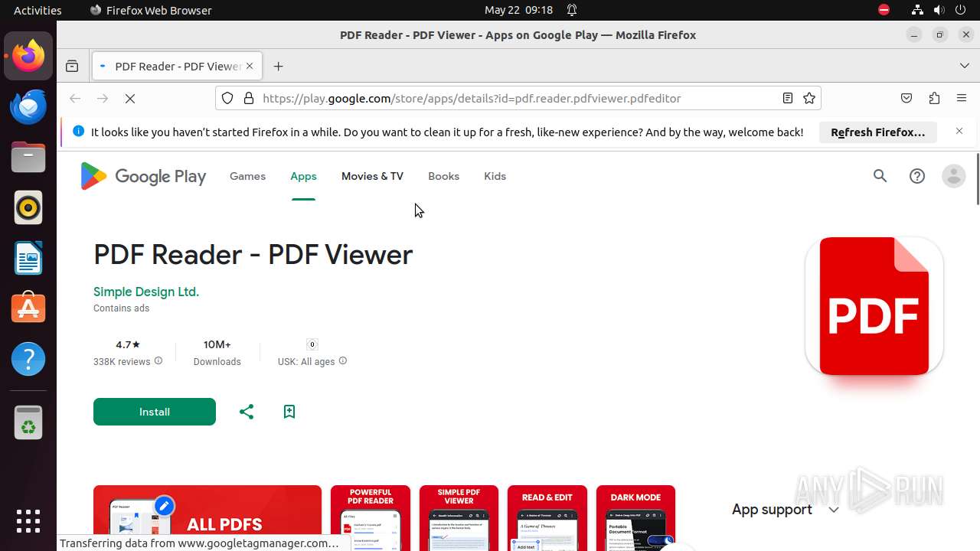The image size is (980, 551).
Task: Stop loading the page
Action: coord(130,98)
